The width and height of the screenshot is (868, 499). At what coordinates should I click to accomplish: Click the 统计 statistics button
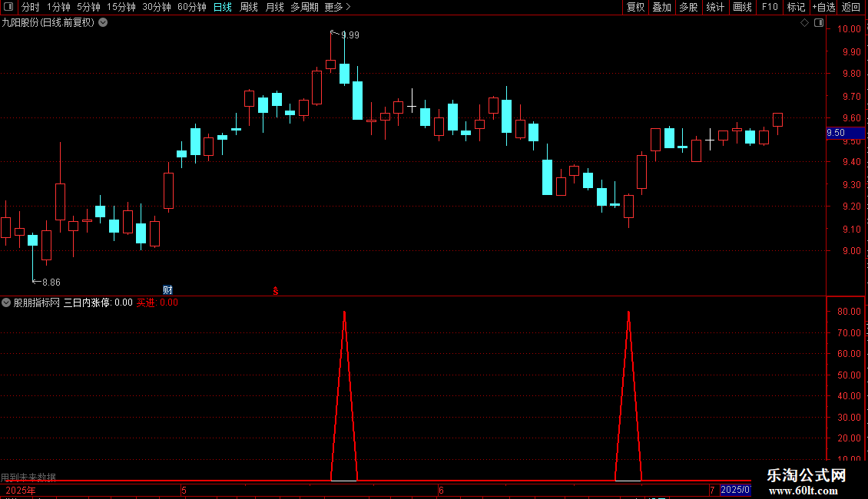pos(715,7)
